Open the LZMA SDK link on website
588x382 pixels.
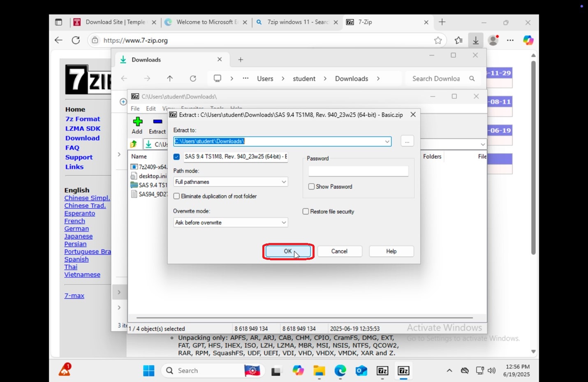coord(83,128)
